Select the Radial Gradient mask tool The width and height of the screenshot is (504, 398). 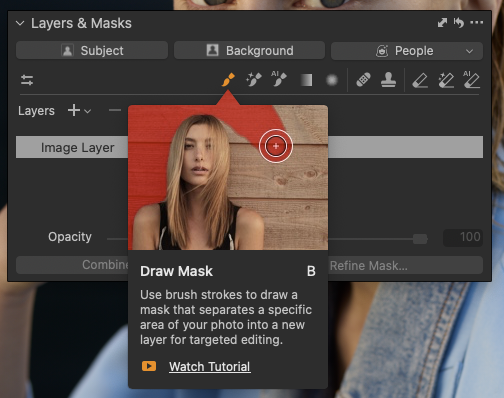(x=332, y=80)
